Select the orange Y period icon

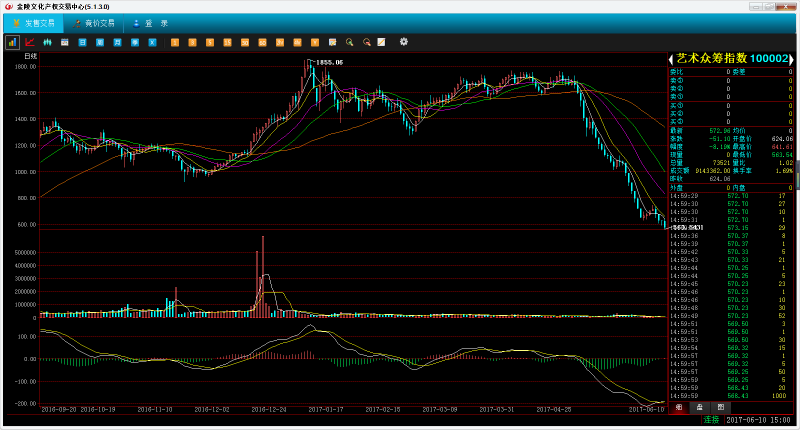[x=315, y=42]
